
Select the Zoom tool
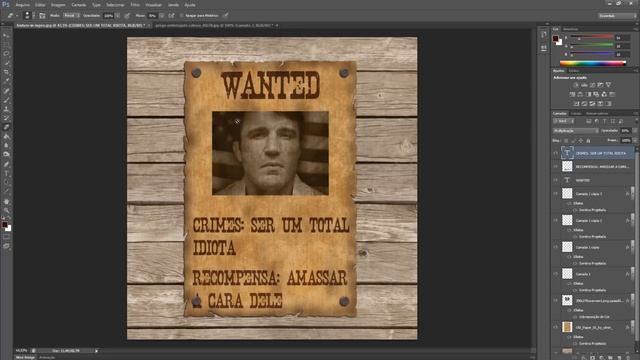coord(6,211)
